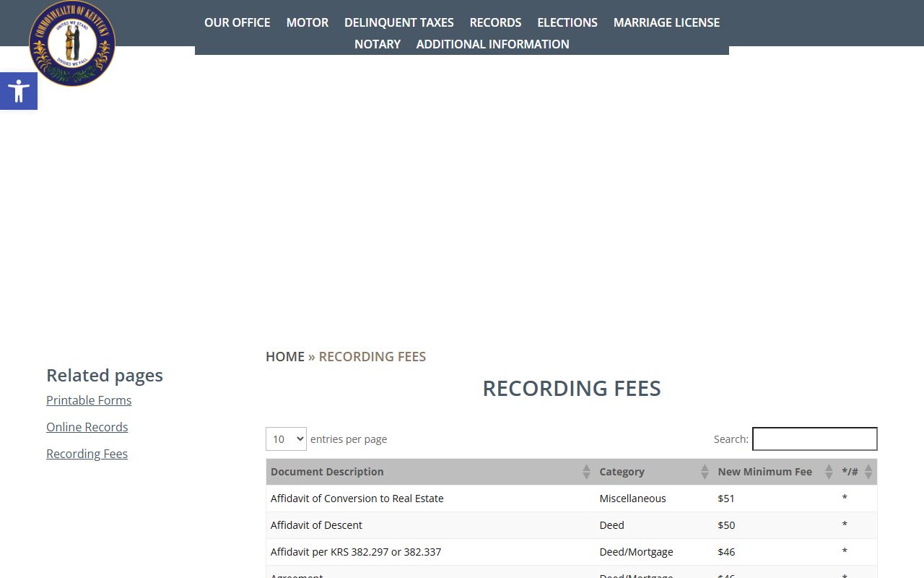The image size is (924, 578).
Task: Open Marriage License menu
Action: (x=666, y=22)
